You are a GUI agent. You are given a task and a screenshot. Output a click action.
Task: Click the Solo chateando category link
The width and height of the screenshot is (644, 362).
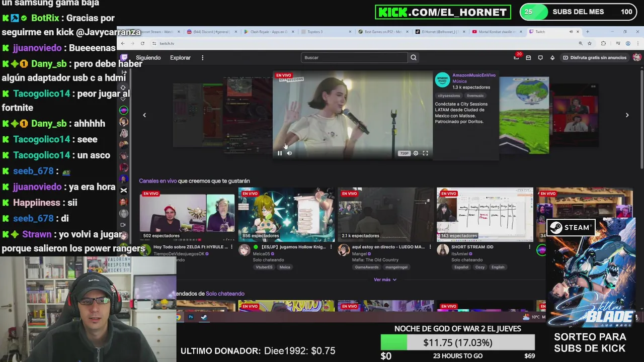pyautogui.click(x=225, y=294)
